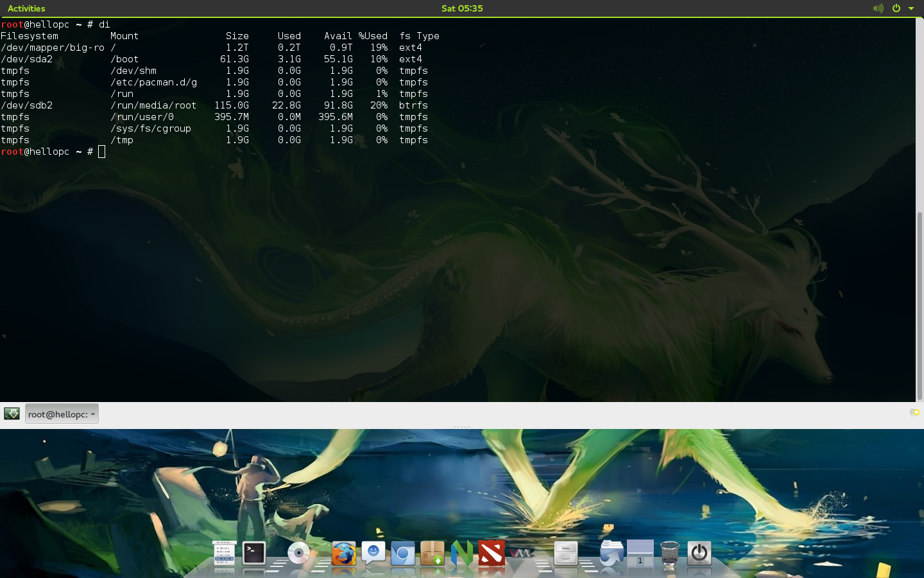Click the volume speaker icon in top bar
This screenshot has width=924, height=578.
pos(878,8)
